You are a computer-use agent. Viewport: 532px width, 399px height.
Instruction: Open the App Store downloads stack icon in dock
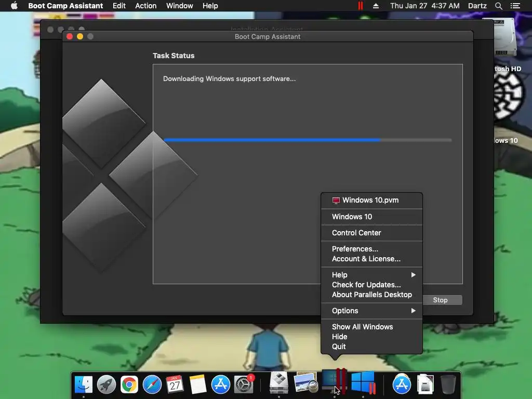[x=402, y=384]
